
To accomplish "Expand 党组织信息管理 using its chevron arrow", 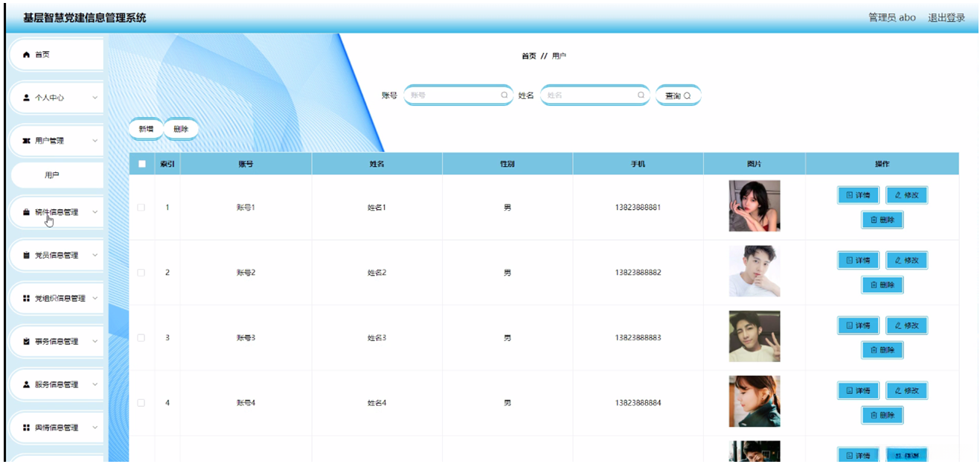I will coord(95,299).
